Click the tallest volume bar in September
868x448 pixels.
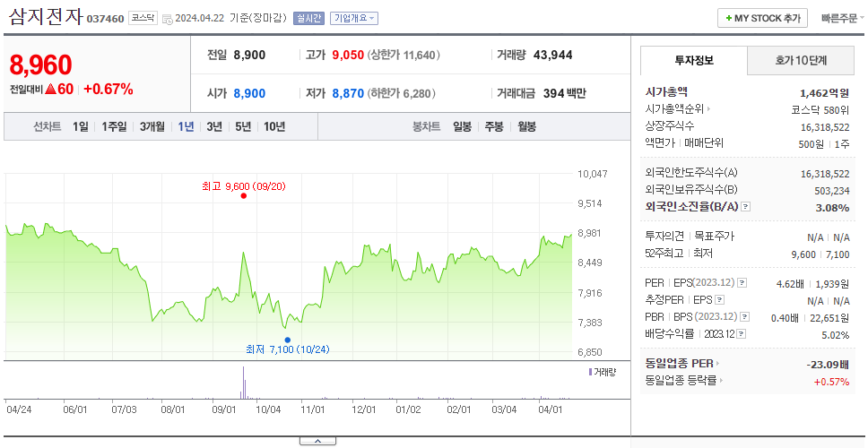(x=243, y=383)
